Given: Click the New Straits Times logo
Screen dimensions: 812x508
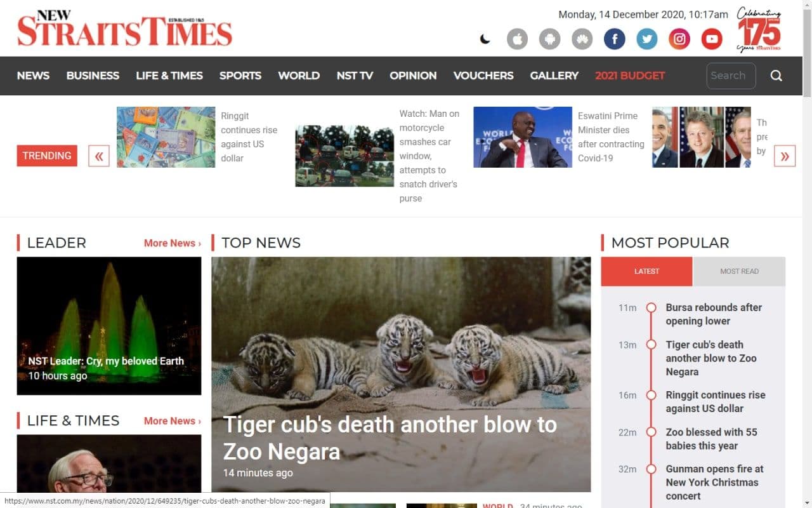Looking at the screenshot, I should [124, 29].
